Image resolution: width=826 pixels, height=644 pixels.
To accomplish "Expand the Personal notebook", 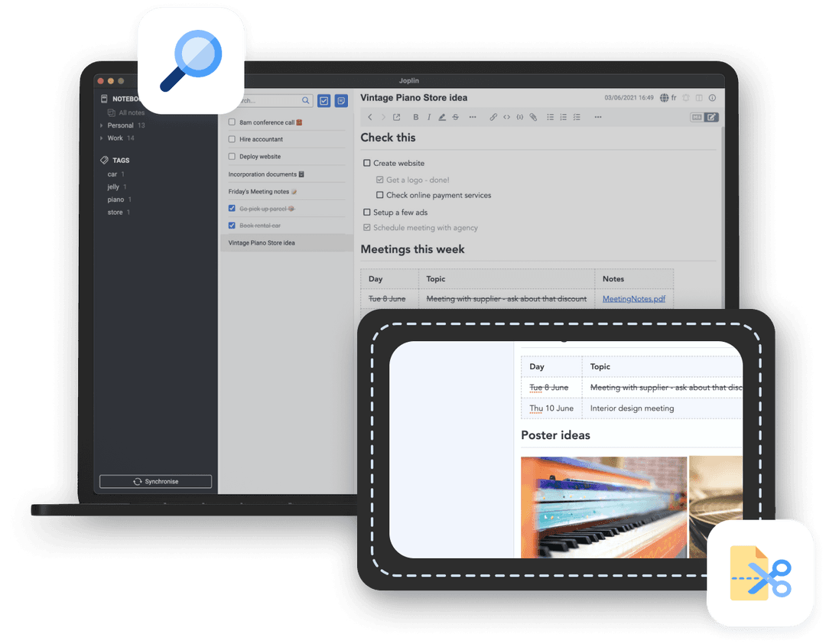I will [x=100, y=125].
